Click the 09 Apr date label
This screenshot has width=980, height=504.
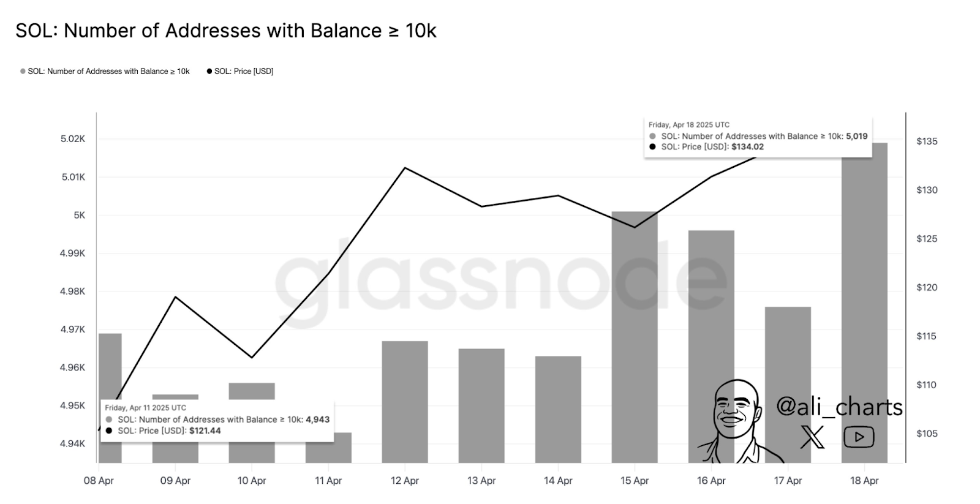[x=175, y=481]
